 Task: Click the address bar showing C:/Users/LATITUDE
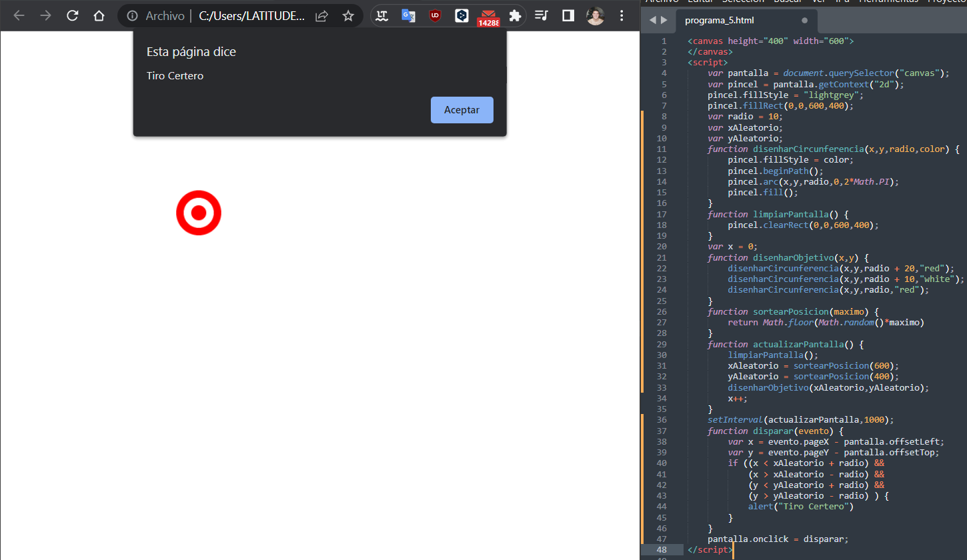(x=252, y=16)
